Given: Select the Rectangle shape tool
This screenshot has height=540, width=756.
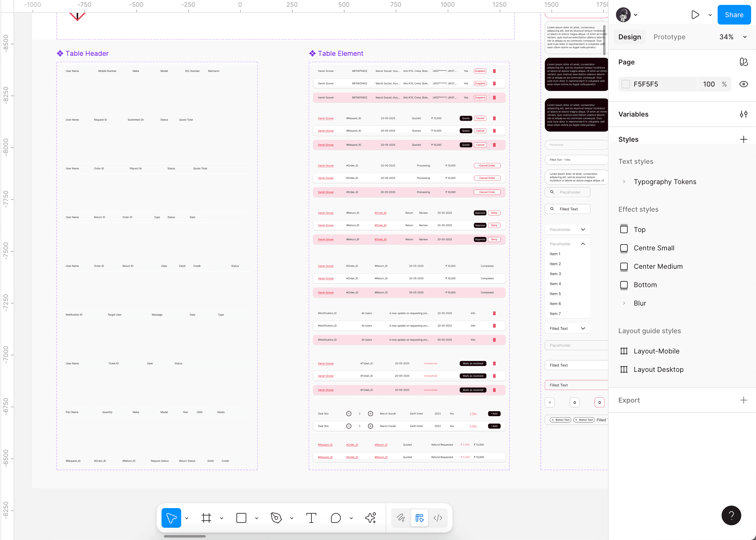Looking at the screenshot, I should pos(241,518).
